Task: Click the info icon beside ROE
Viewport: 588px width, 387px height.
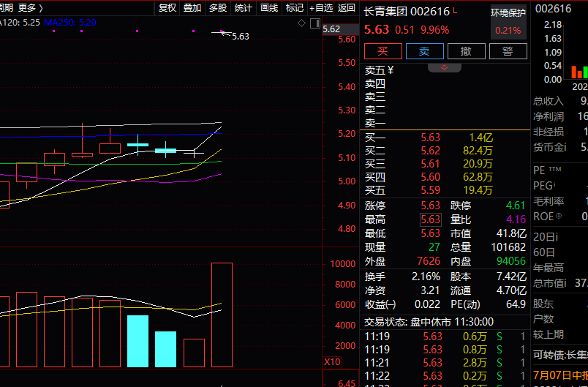Action: (x=559, y=216)
